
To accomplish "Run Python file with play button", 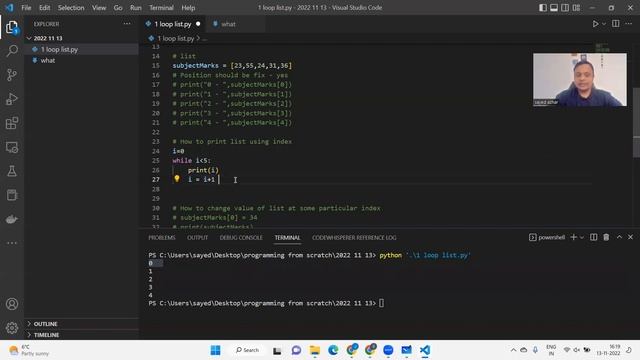I will 595,24.
